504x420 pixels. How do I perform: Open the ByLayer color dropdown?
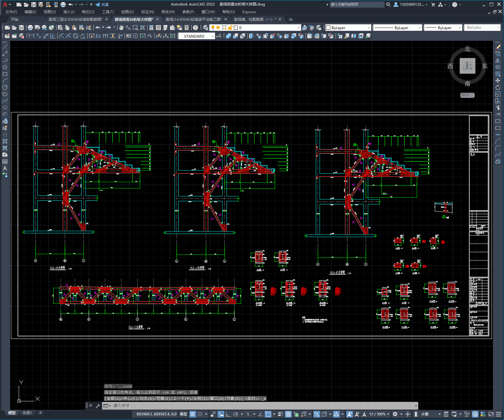click(348, 28)
